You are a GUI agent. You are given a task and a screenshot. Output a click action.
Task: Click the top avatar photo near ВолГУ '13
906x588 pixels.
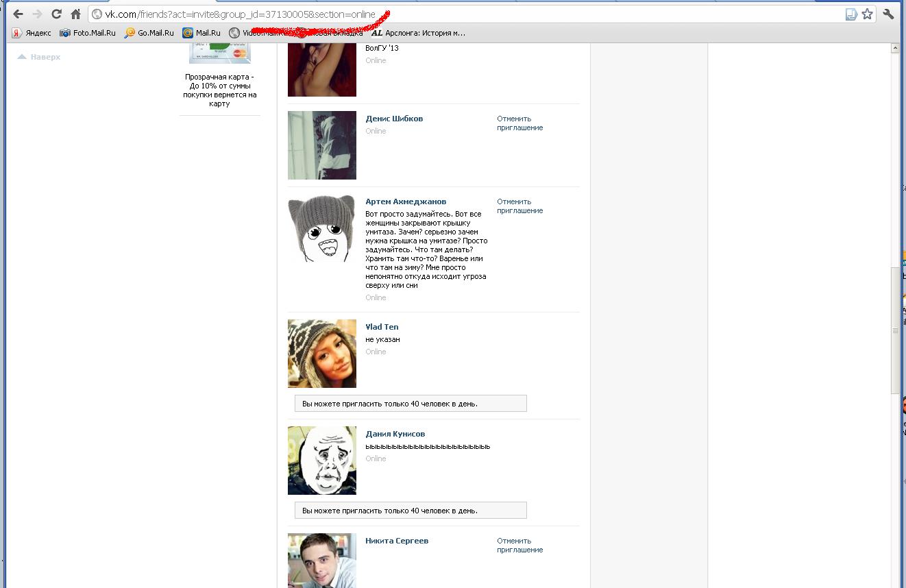(322, 69)
